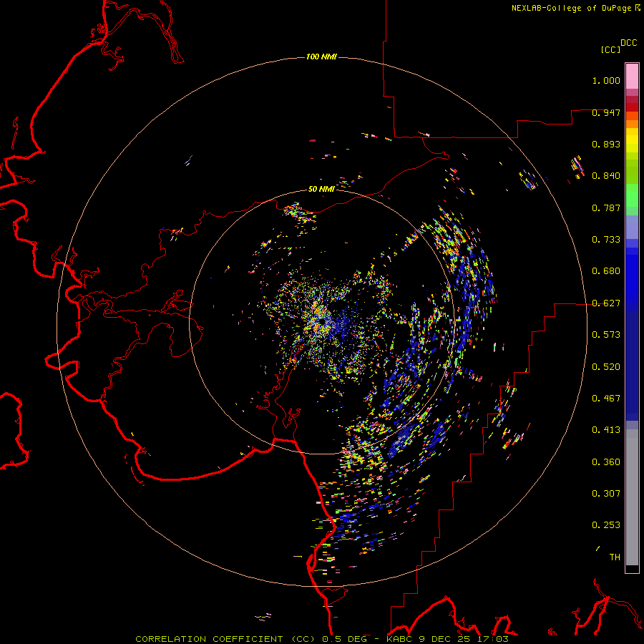The image size is (644, 644).
Task: Click the 50 NMI range ring label
Action: point(321,189)
